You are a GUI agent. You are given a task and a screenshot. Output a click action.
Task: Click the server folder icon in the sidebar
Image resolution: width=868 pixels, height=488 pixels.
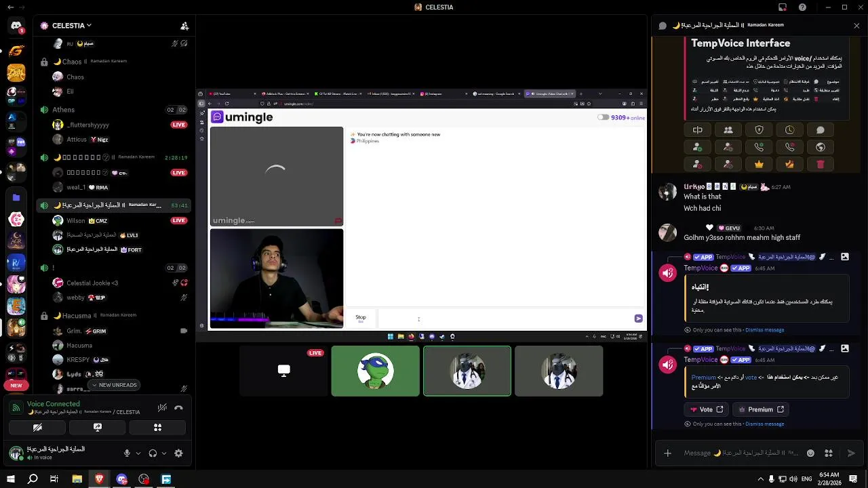point(16,198)
